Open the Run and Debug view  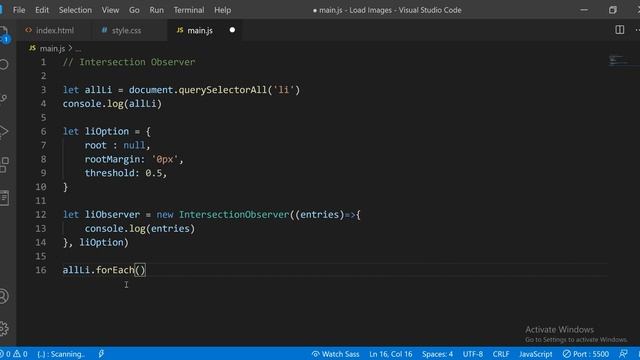pyautogui.click(x=4, y=131)
